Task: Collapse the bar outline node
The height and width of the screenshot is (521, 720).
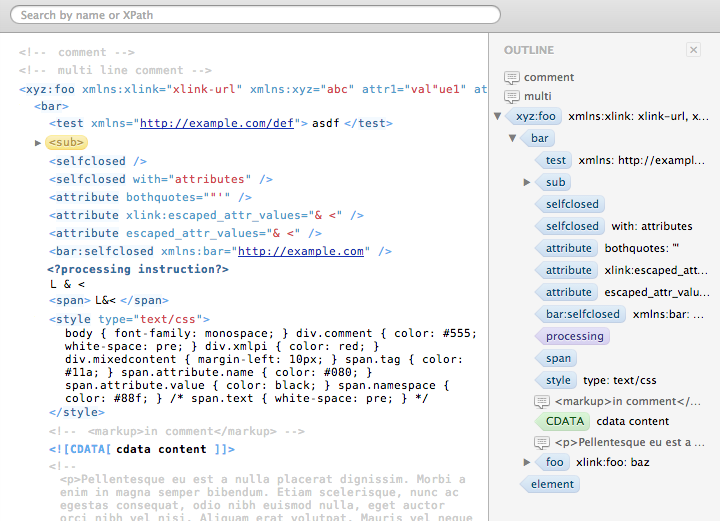Action: 512,138
